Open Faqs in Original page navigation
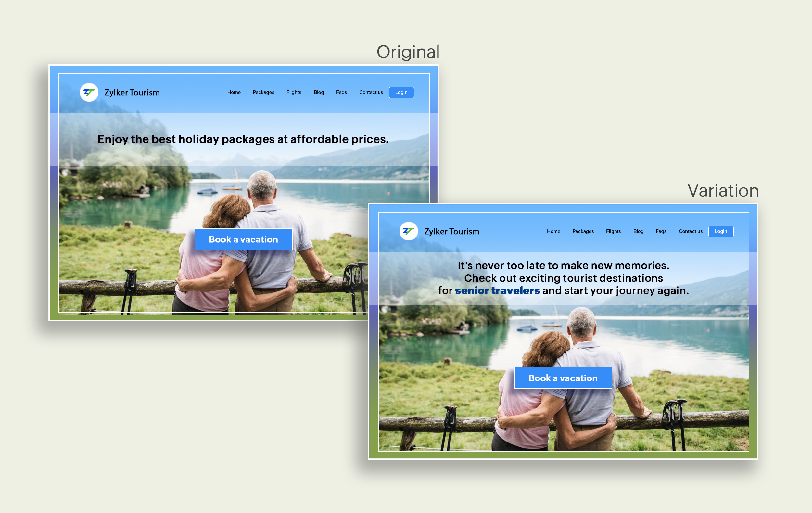812x513 pixels. 341,92
